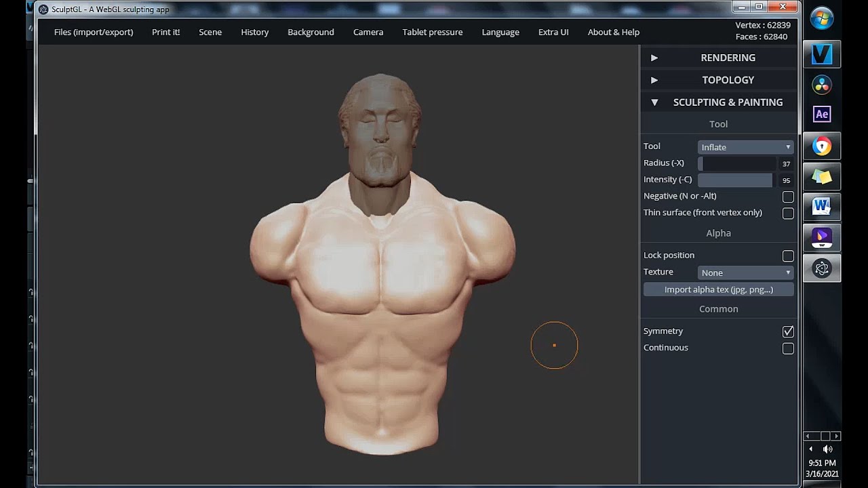868x488 pixels.
Task: Enable the Lock position checkbox
Action: click(x=788, y=256)
